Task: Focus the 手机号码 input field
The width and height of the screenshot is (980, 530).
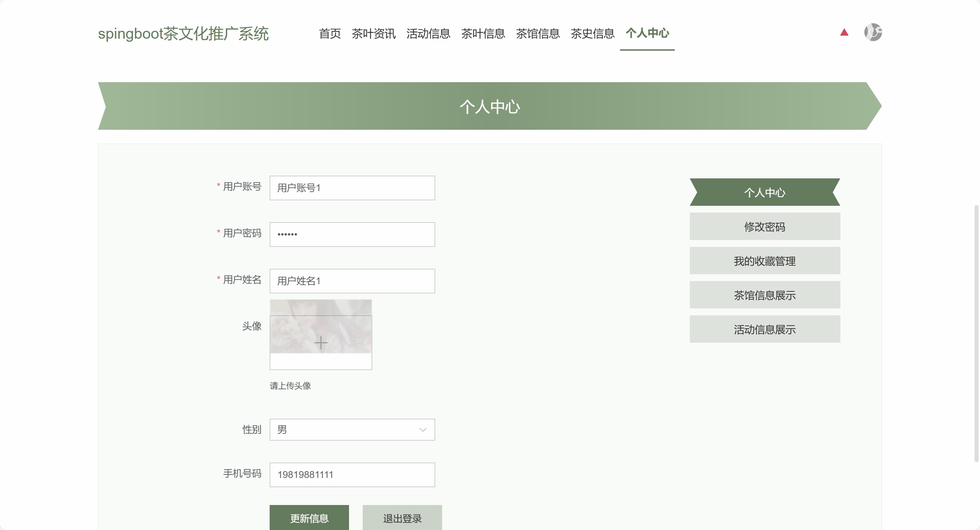Action: [x=352, y=475]
